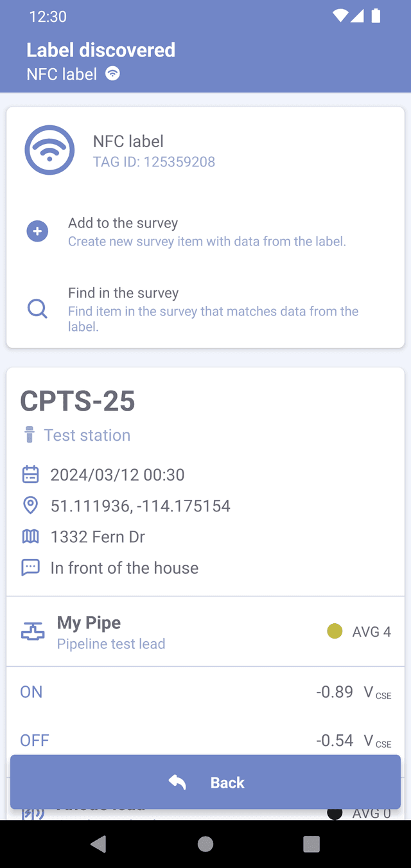Tap the CPTS-25 station title

tap(78, 401)
